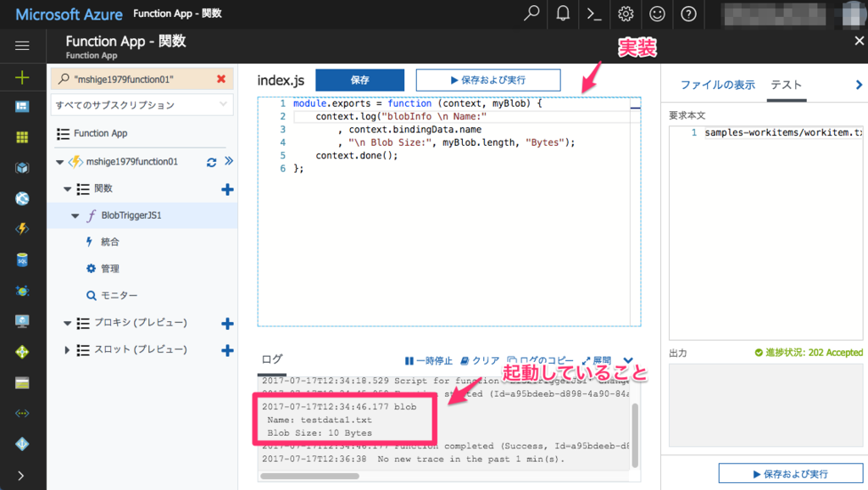Open Dashboard icon in left sidebar
The height and width of the screenshot is (490, 868).
point(22,106)
